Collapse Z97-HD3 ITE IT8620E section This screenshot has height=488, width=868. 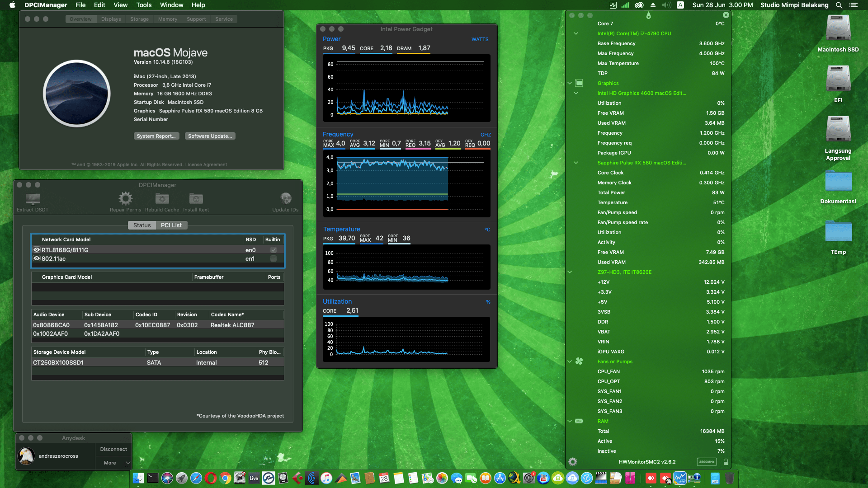[x=570, y=272]
